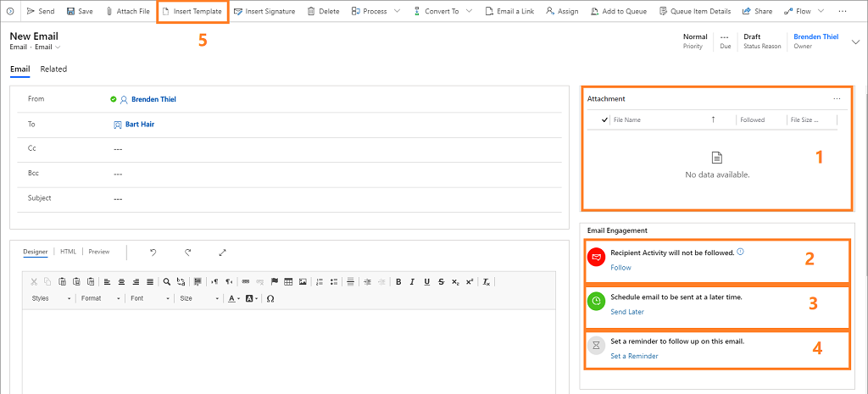Screen dimensions: 868x394
Task: Open Insert Template
Action: point(192,11)
